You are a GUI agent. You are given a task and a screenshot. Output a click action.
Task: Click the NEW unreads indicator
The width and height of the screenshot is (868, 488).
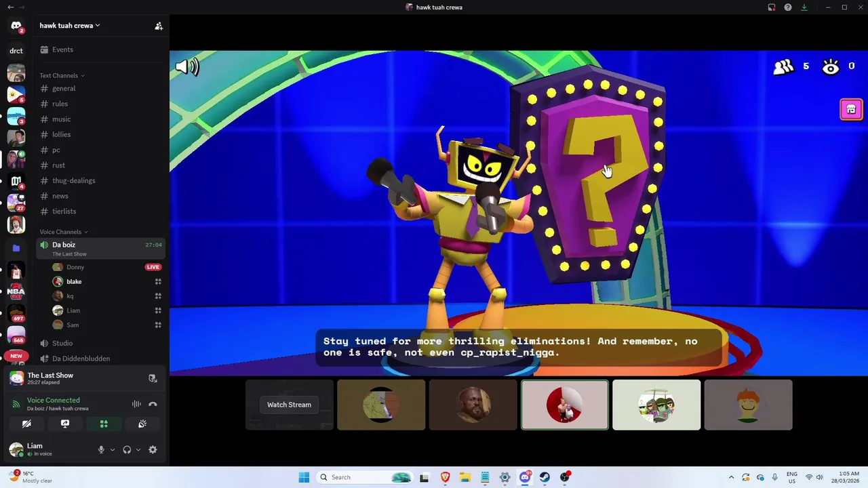(x=16, y=356)
